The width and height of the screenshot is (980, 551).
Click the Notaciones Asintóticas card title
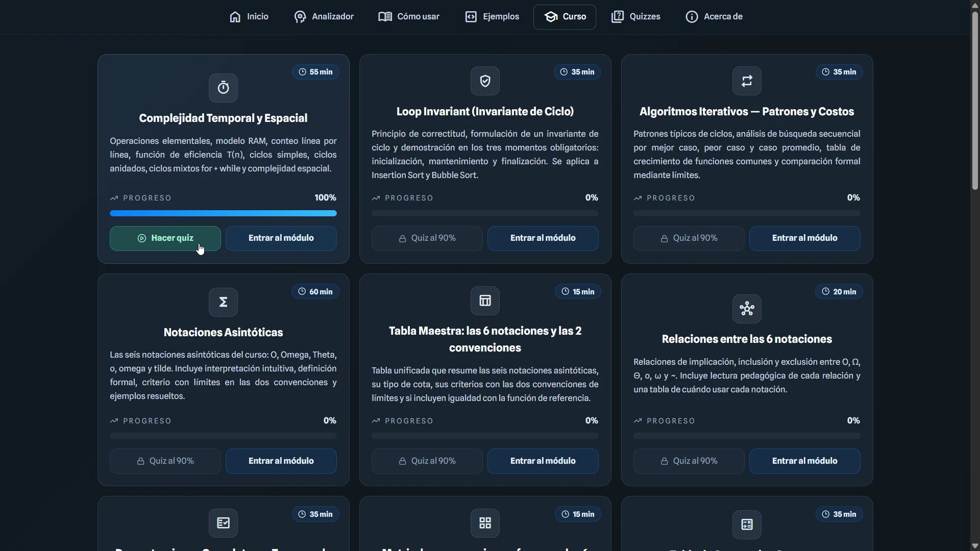tap(223, 333)
